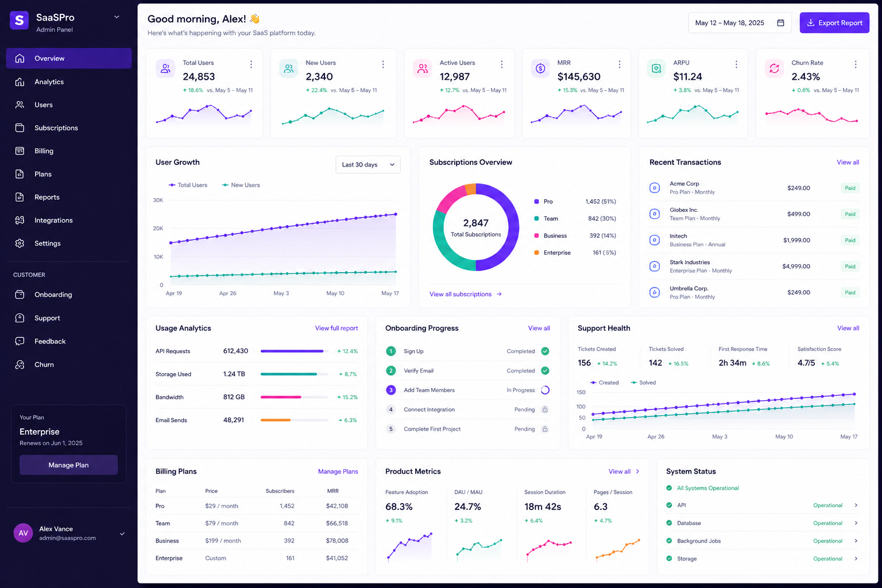Click the May 12 – May 18, 2025 date field

pos(740,23)
